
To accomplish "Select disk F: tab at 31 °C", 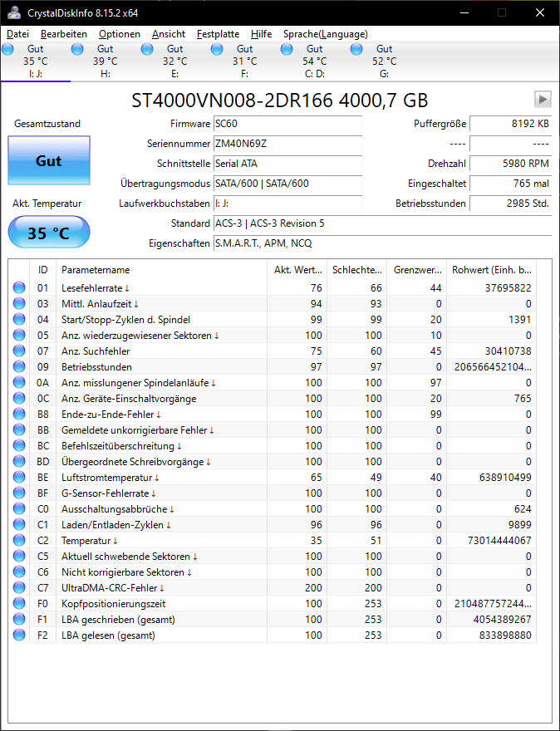I will (245, 61).
